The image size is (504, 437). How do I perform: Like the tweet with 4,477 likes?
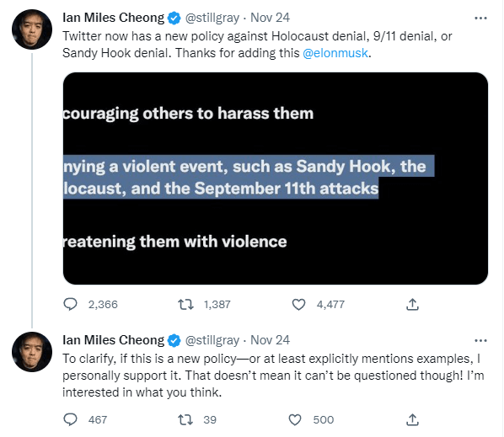tap(298, 304)
